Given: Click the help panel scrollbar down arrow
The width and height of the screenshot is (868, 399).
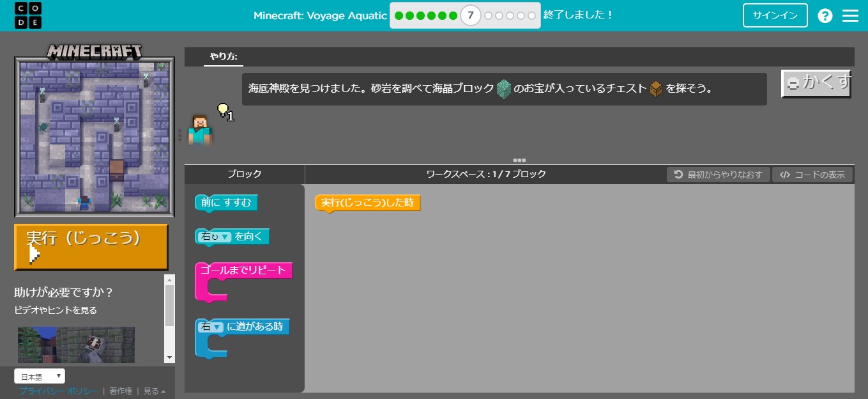Looking at the screenshot, I should tap(170, 357).
